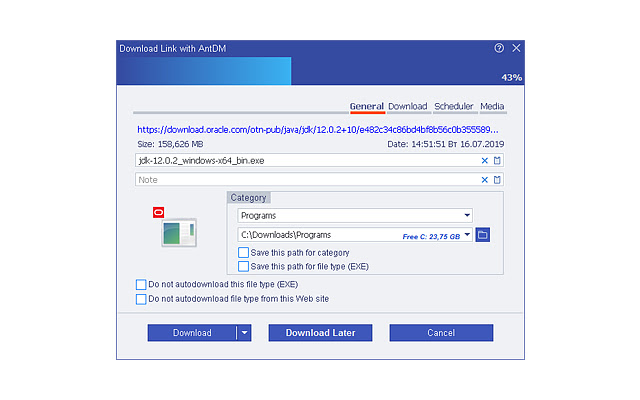Switch to the General tab
The image size is (640, 400).
tap(367, 107)
